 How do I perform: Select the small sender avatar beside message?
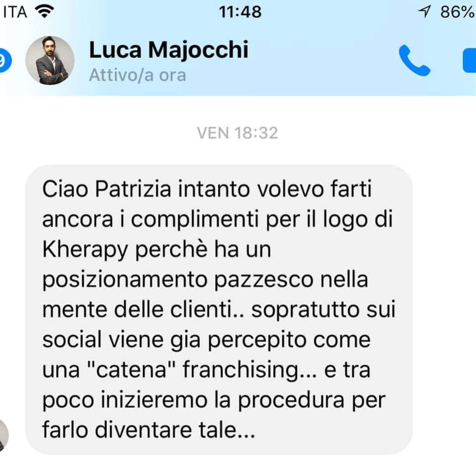[x=3, y=436]
